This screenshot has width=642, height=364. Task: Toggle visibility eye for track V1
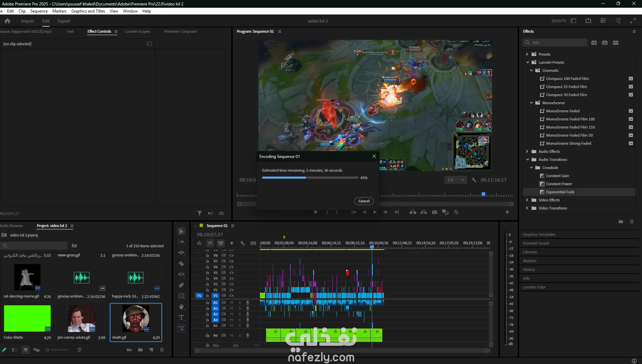pos(232,296)
